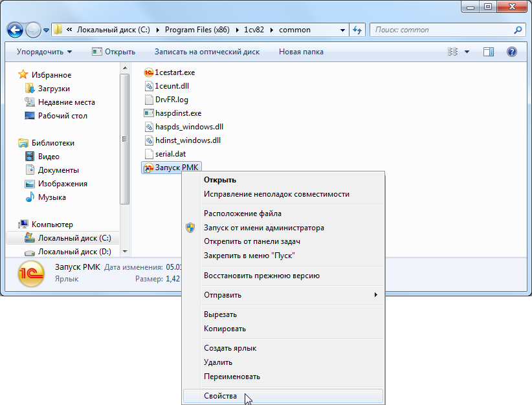This screenshot has width=532, height=405.
Task: Open the Упорядочить dropdown menu
Action: 44,52
